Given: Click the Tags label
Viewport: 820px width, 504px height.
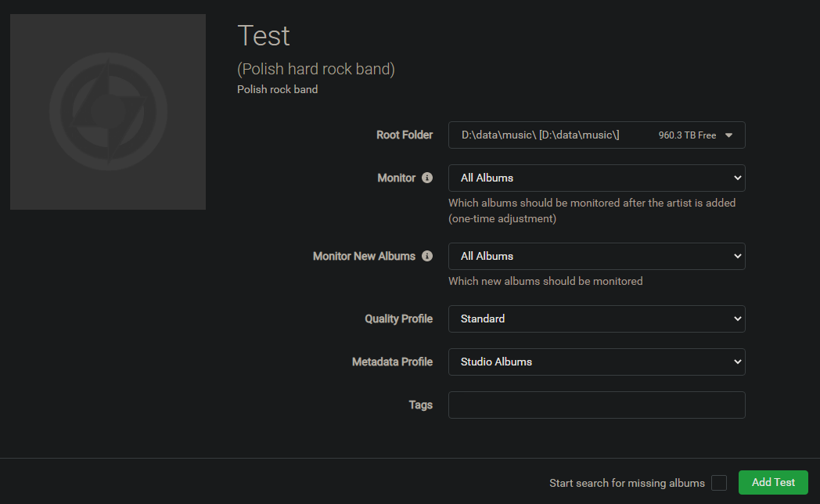Looking at the screenshot, I should point(420,405).
